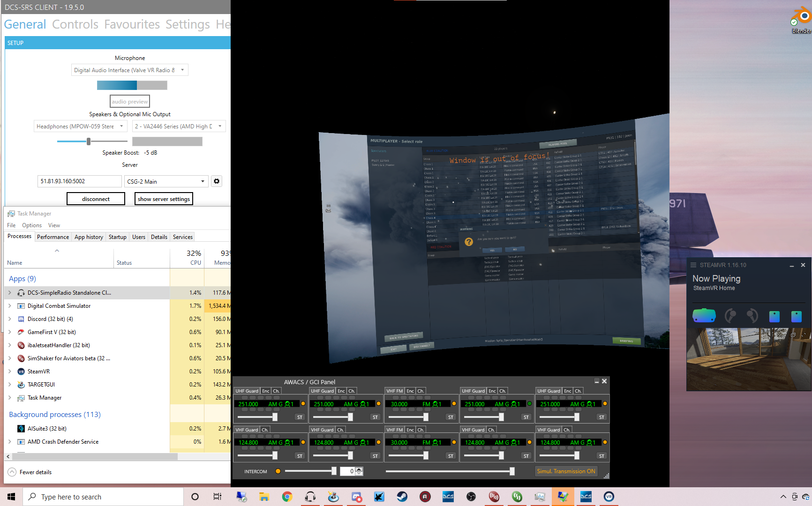Click the server address field 51.81.93.160:5002

click(79, 181)
